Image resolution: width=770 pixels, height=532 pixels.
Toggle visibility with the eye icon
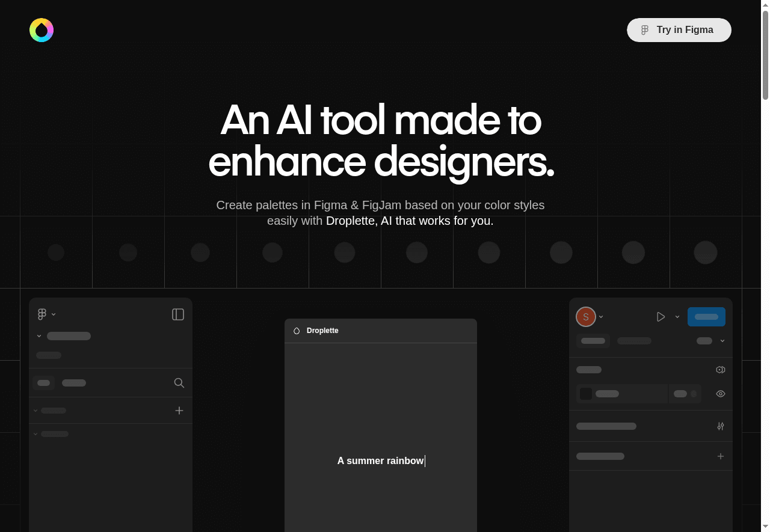(720, 394)
